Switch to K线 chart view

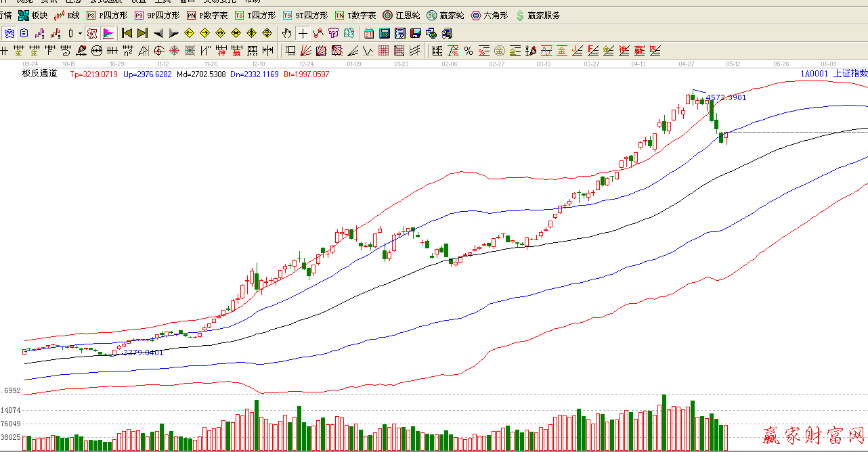point(66,15)
